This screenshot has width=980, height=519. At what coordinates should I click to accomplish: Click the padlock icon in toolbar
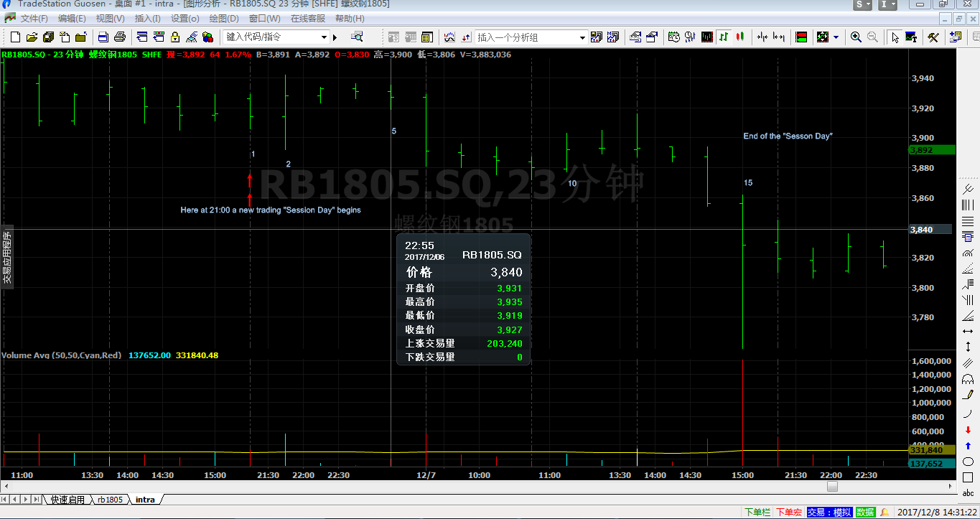tap(175, 37)
